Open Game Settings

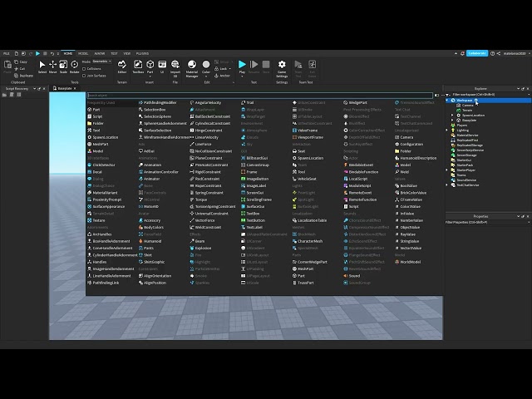[282, 69]
